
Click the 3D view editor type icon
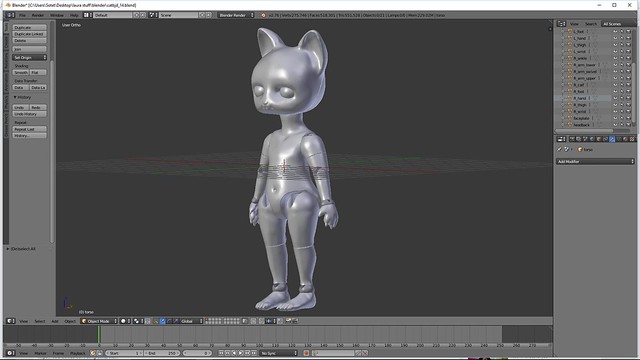(x=10, y=321)
